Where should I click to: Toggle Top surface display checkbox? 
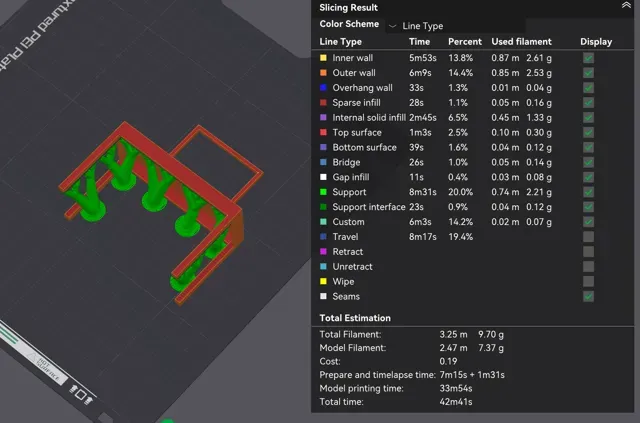tap(588, 132)
